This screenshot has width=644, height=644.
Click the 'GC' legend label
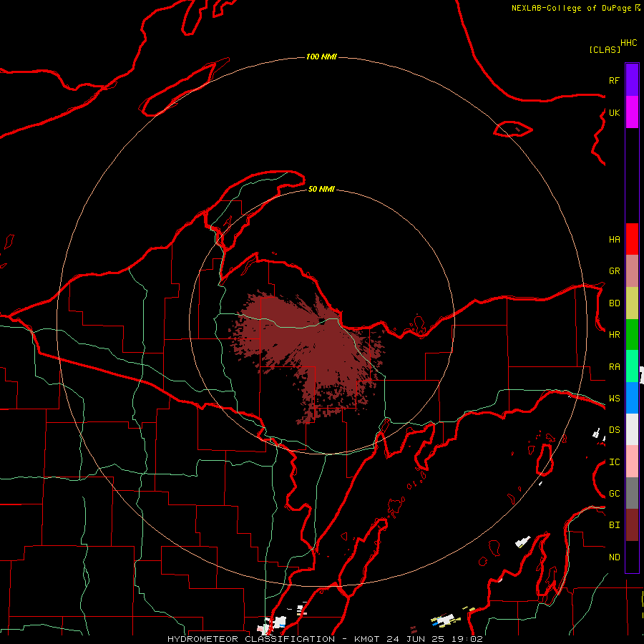[x=615, y=494]
